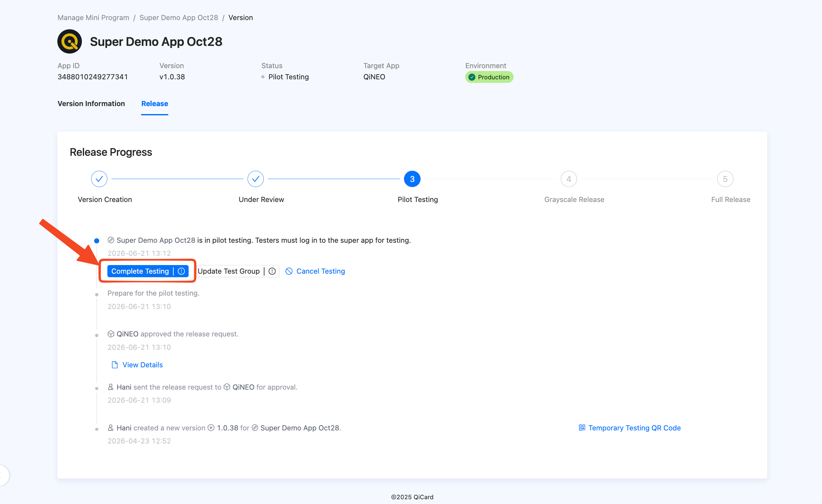Click the Super Demo App Oct28 logo icon

pos(69,42)
